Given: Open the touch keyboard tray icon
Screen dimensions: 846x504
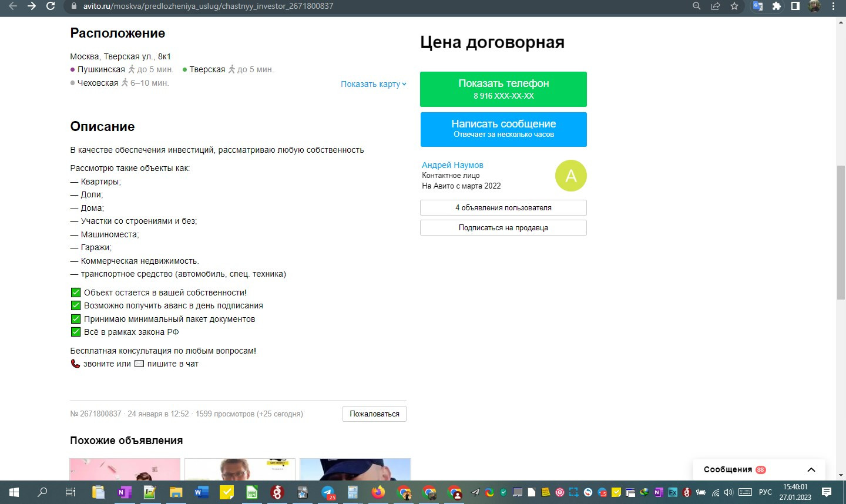Looking at the screenshot, I should pos(746,492).
